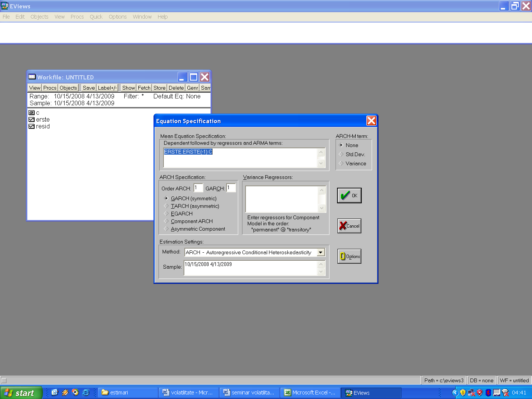Close the Equation Specification dialog

point(371,121)
